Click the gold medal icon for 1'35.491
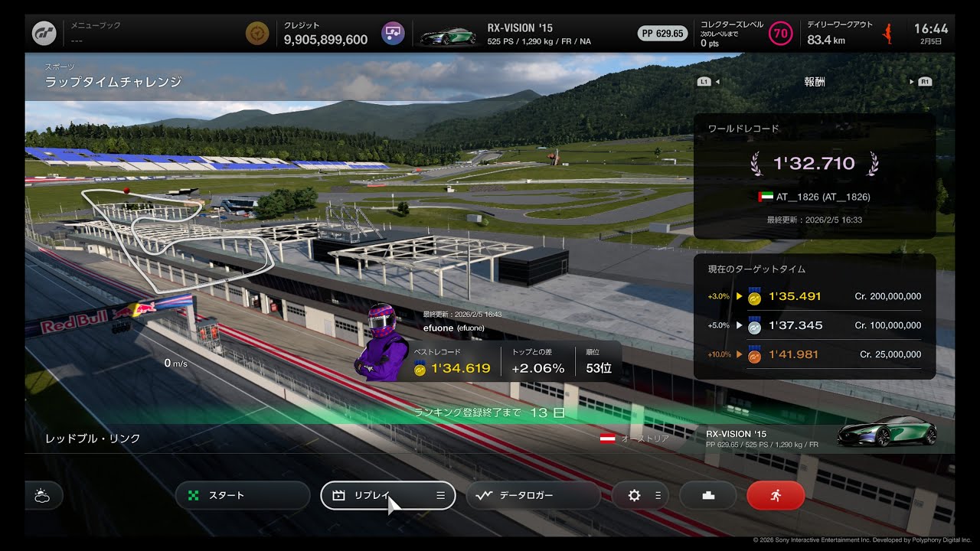Image resolution: width=980 pixels, height=551 pixels. point(754,296)
